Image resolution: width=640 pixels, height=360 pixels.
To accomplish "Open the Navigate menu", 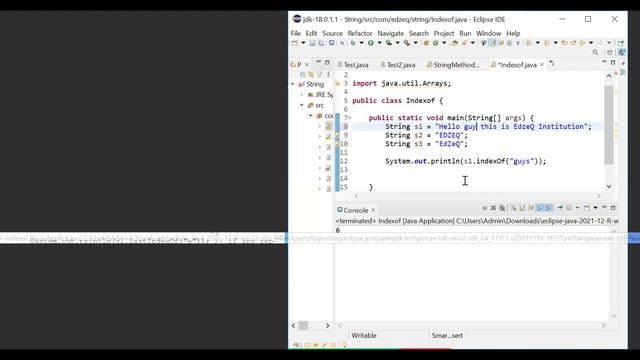I will (x=391, y=33).
